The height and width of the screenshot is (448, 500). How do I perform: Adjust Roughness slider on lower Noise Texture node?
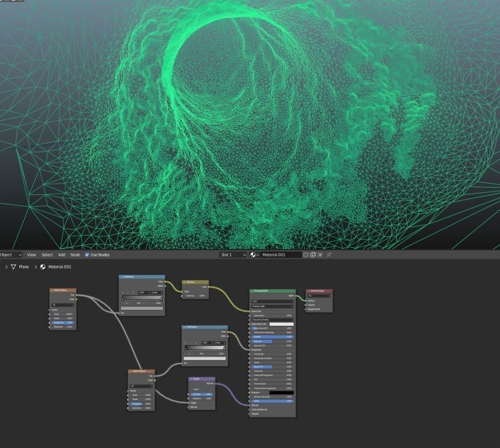[x=142, y=404]
